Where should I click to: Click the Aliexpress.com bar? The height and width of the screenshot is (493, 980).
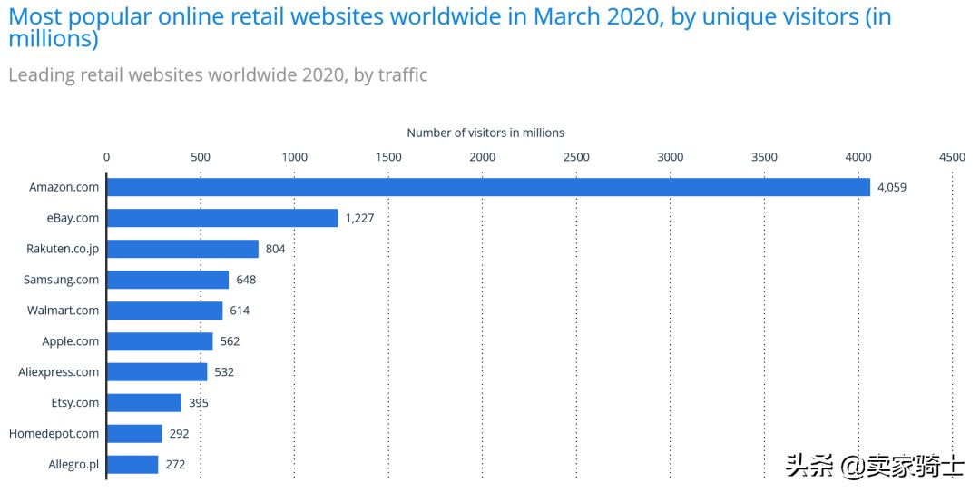[157, 371]
